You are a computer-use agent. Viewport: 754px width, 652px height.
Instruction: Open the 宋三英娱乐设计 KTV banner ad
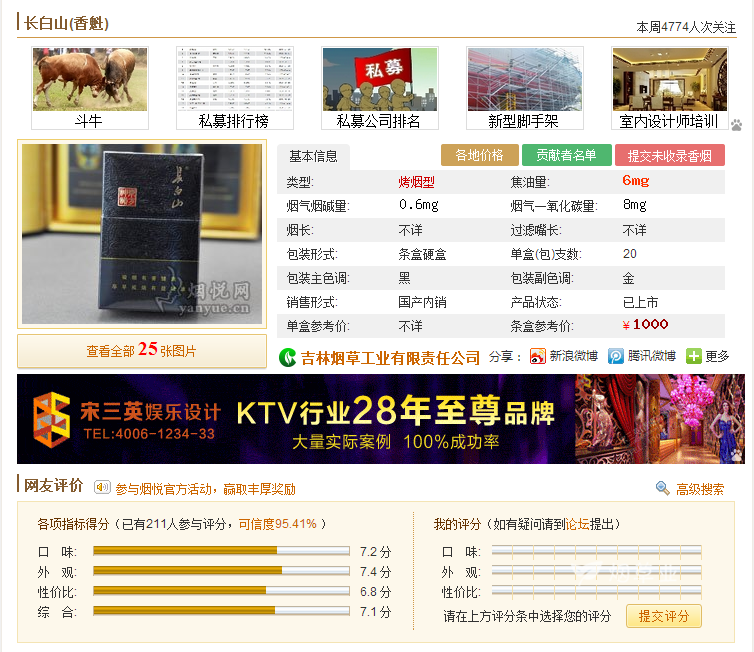(x=380, y=419)
